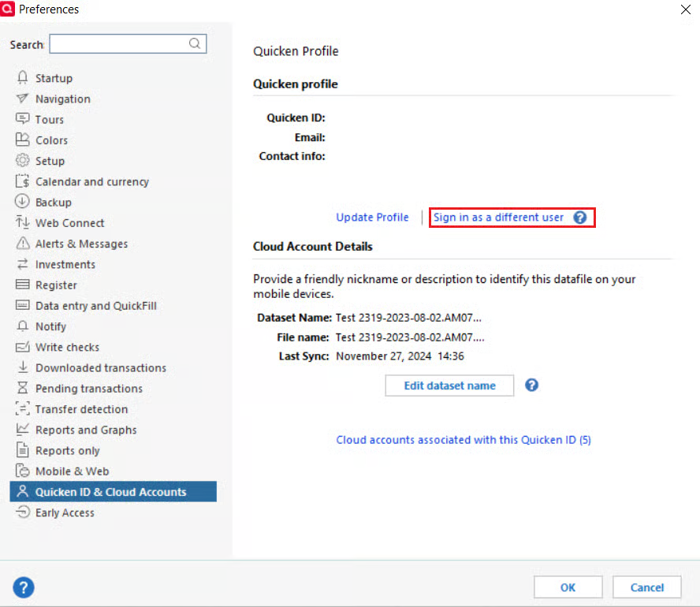Click the Pending transactions hourglass icon
The height and width of the screenshot is (607, 700).
pos(22,387)
